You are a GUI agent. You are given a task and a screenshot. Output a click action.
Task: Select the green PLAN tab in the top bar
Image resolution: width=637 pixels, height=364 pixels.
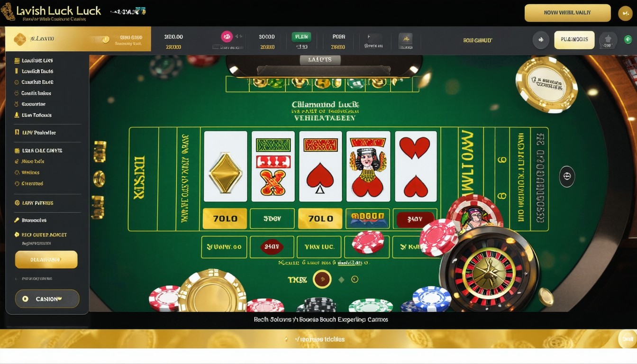tap(301, 36)
